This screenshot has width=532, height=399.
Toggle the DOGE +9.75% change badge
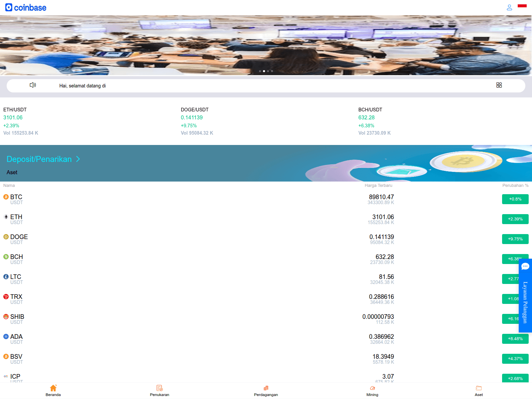(515, 239)
